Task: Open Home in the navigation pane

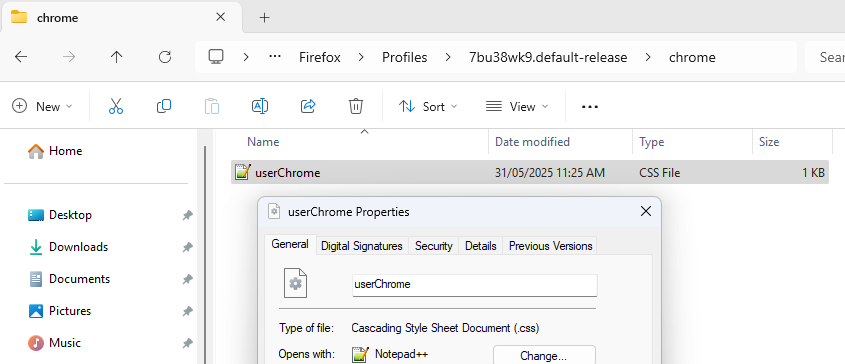Action: click(x=55, y=151)
